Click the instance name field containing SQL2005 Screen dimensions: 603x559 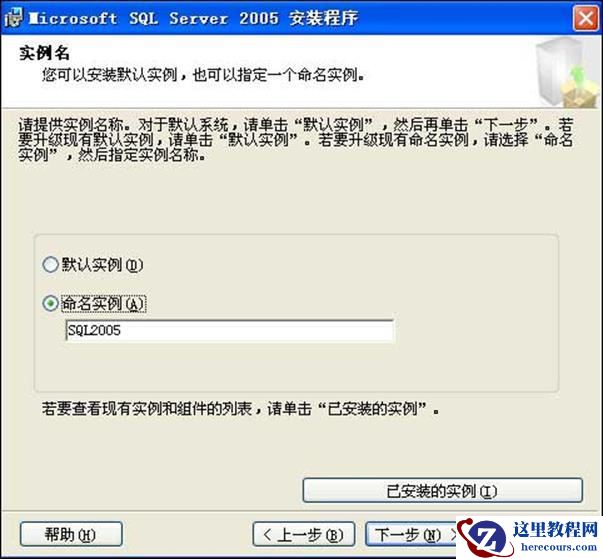tap(230, 330)
